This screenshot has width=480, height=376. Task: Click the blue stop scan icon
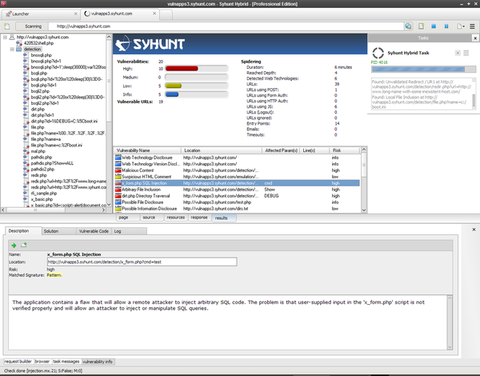pos(433,26)
